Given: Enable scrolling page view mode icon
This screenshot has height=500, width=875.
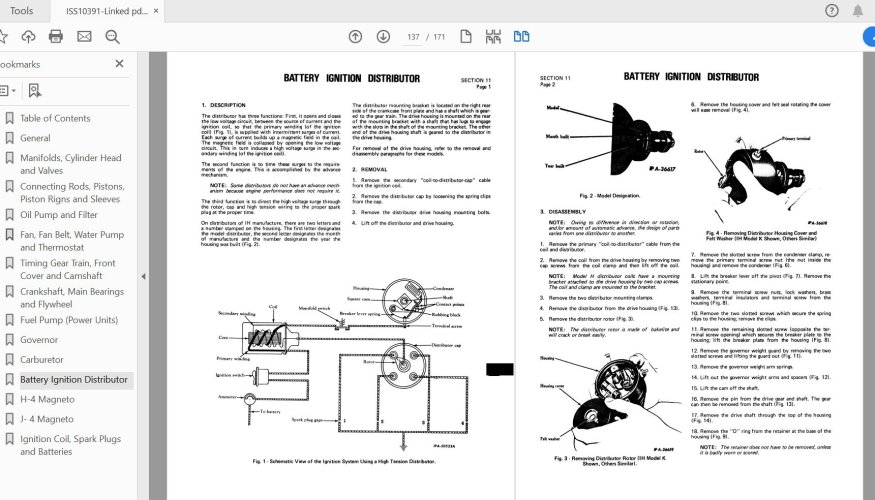Looking at the screenshot, I should [493, 37].
